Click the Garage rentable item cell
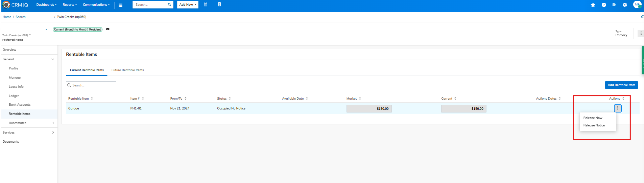The width and height of the screenshot is (644, 183). pyautogui.click(x=74, y=108)
